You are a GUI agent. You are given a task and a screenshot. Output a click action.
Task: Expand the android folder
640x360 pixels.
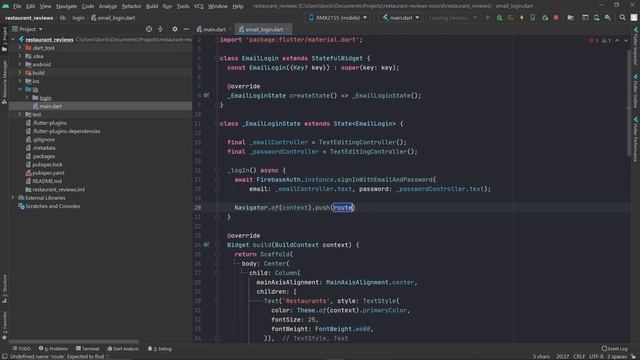coord(20,64)
